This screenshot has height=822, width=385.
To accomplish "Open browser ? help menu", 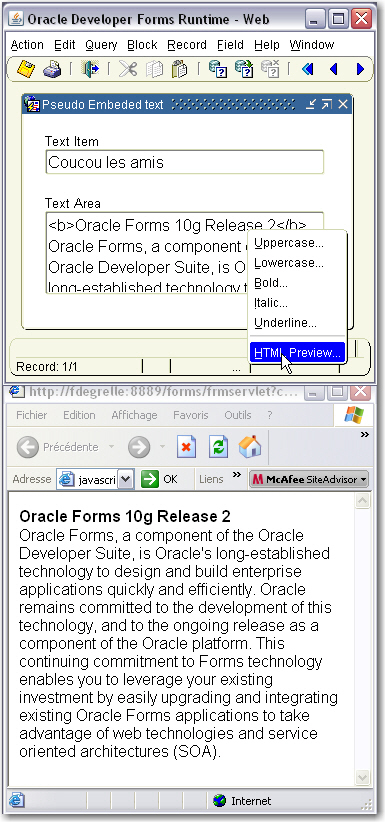I will [270, 415].
